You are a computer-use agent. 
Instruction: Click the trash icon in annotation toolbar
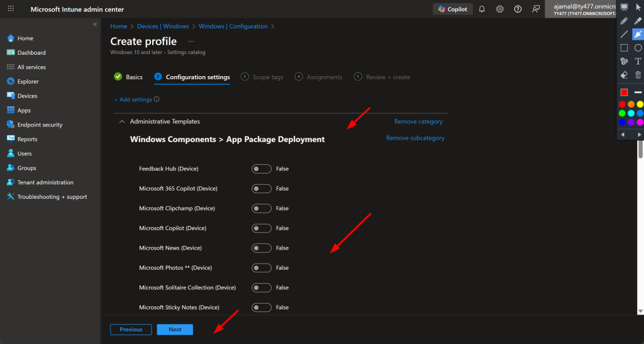point(638,75)
